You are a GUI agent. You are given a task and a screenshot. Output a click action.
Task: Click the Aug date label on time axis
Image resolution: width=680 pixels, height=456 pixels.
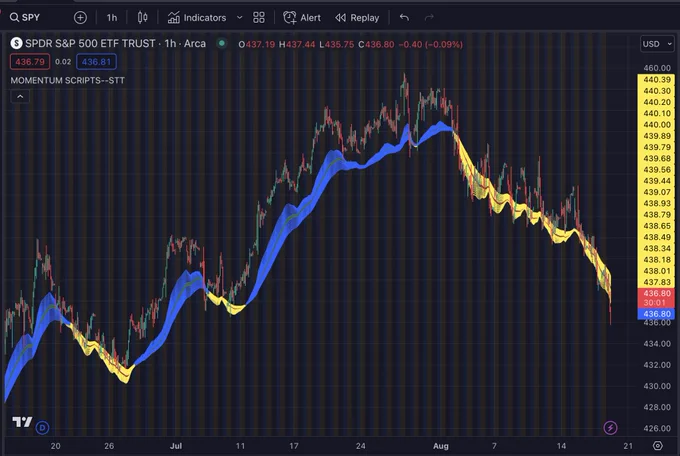pyautogui.click(x=441, y=446)
